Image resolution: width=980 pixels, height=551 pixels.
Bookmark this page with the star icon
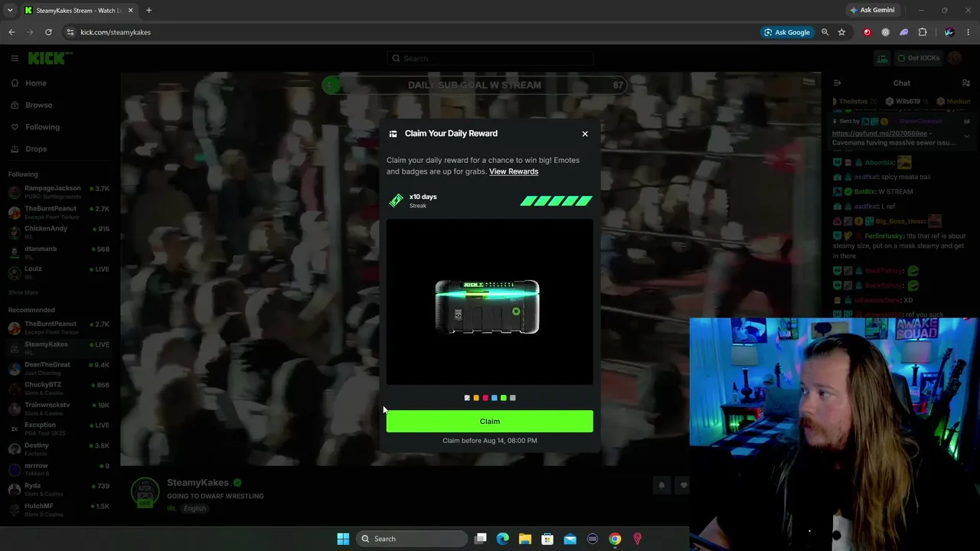tap(841, 32)
